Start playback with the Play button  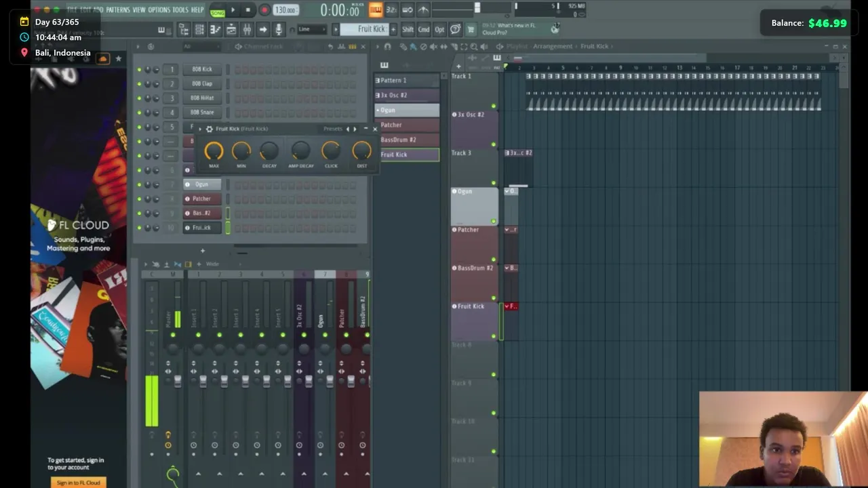click(233, 9)
